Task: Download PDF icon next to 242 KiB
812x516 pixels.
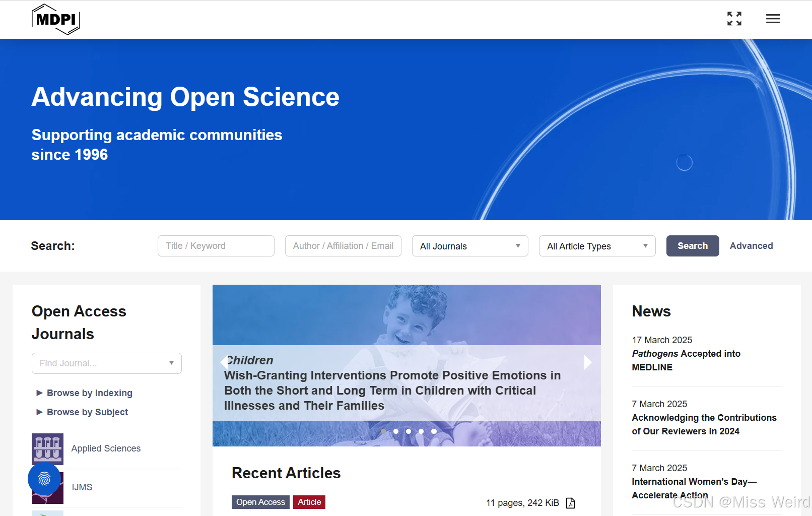Action: (570, 503)
